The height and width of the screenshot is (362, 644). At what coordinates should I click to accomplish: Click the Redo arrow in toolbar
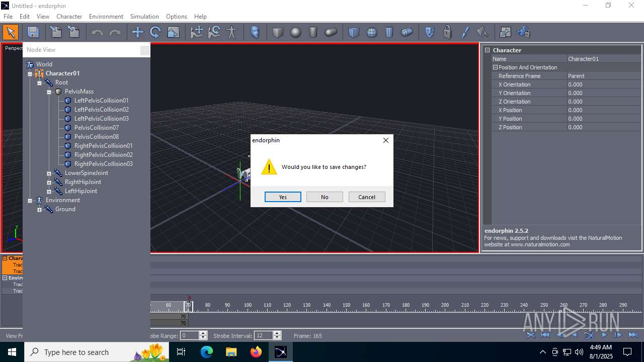115,33
